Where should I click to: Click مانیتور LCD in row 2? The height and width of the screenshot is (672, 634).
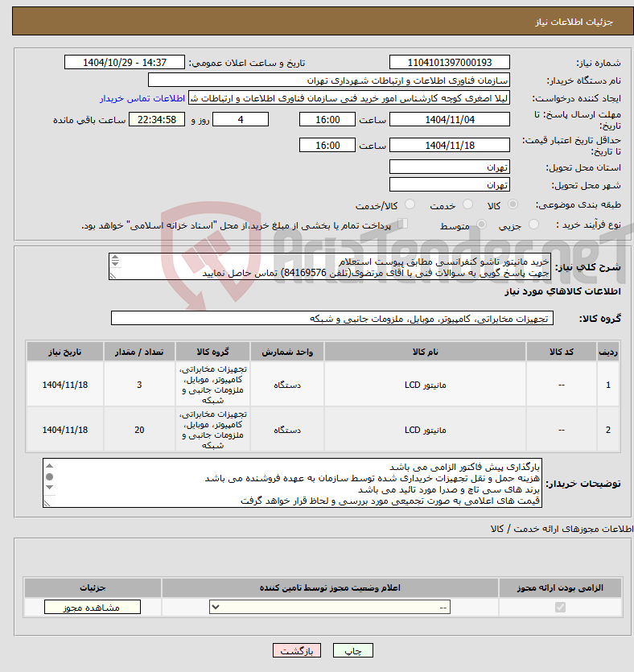point(425,430)
